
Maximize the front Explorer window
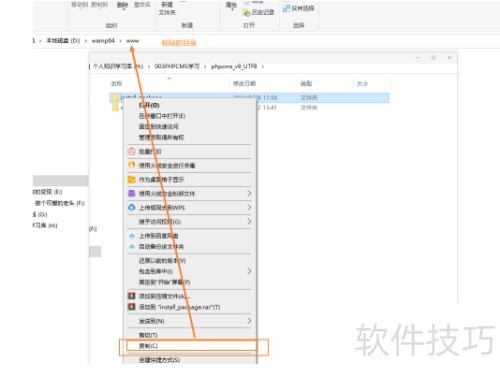coord(433,58)
